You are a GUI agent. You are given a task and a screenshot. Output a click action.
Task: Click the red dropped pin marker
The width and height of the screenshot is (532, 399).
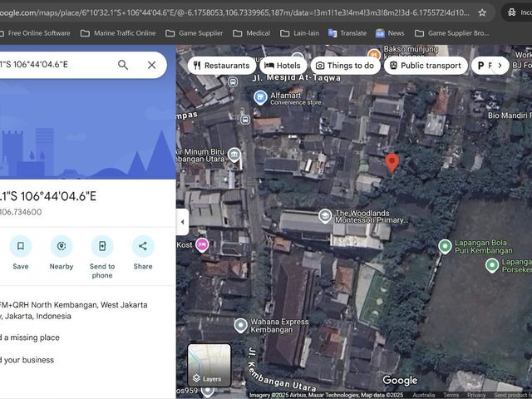pyautogui.click(x=392, y=163)
